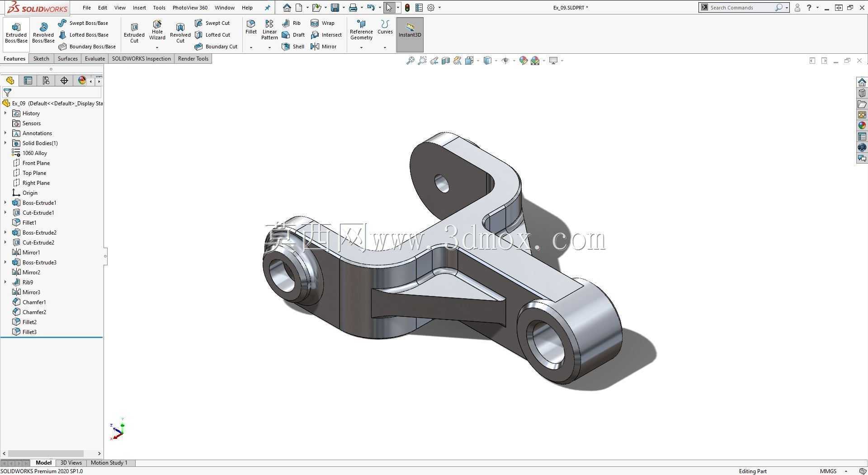
Task: Toggle the Instant3D button
Action: 410,35
